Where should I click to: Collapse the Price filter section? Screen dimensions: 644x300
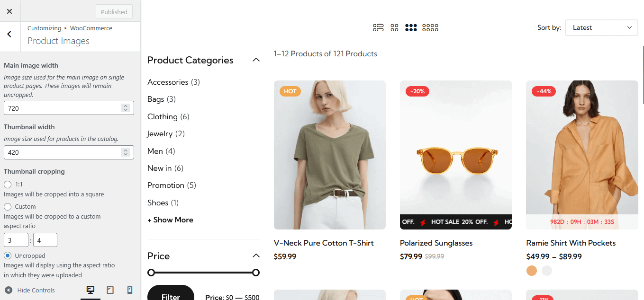click(x=256, y=256)
